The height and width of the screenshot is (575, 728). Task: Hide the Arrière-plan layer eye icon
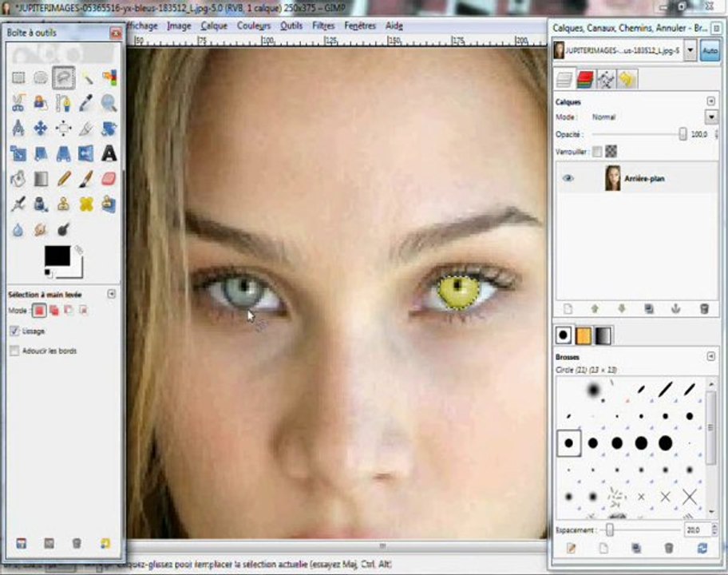(x=568, y=178)
